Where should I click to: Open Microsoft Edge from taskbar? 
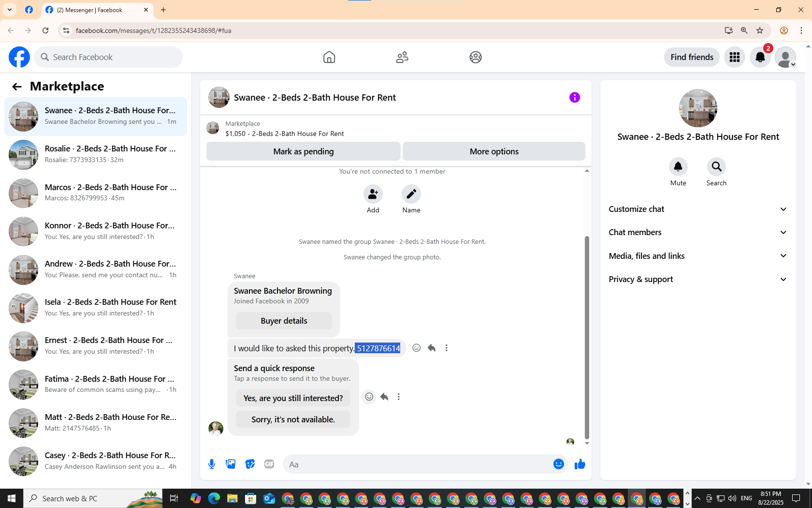214,498
